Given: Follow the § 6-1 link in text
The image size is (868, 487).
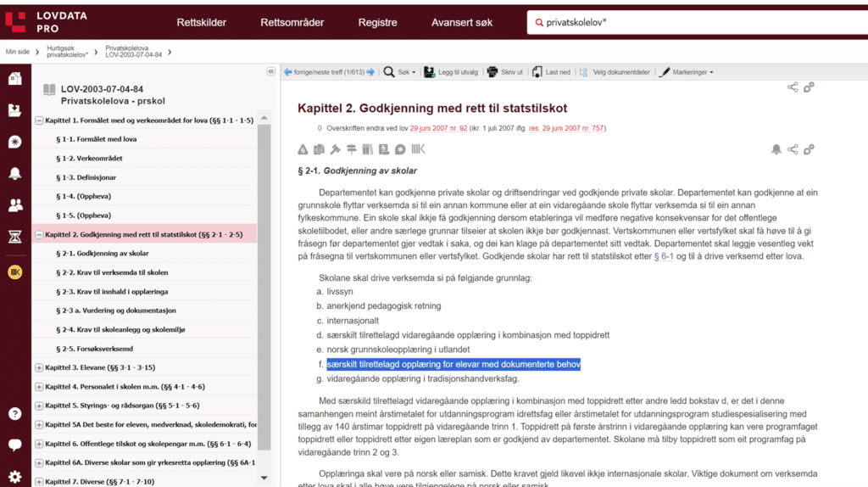Looking at the screenshot, I should click(x=664, y=256).
